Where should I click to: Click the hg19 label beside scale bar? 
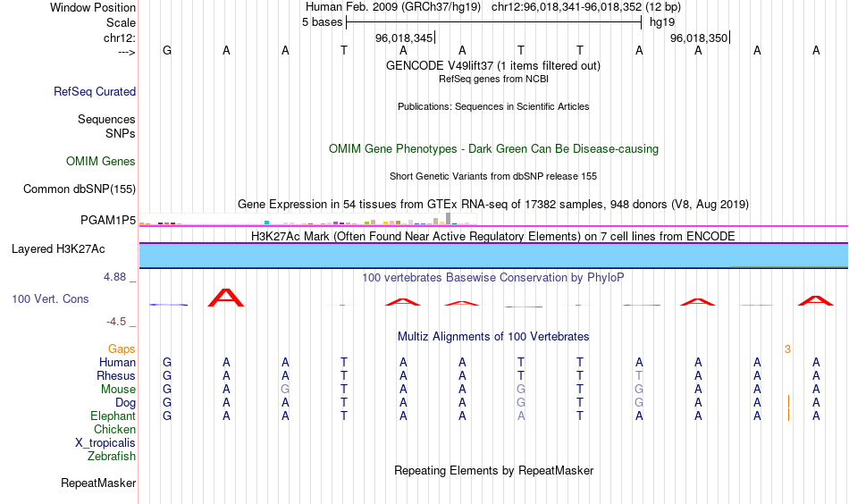[x=662, y=22]
